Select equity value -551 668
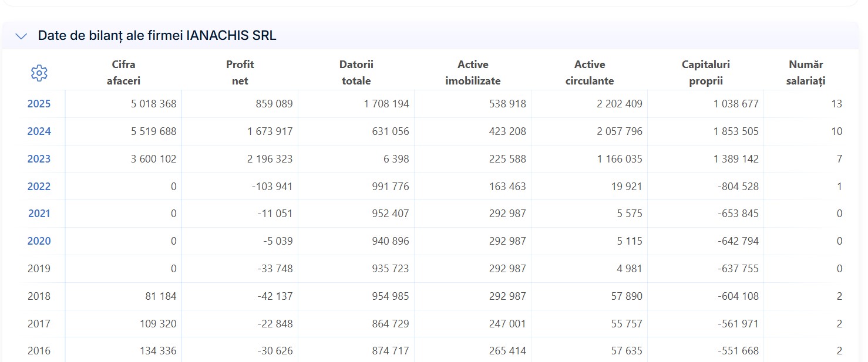The width and height of the screenshot is (868, 362). tap(738, 351)
